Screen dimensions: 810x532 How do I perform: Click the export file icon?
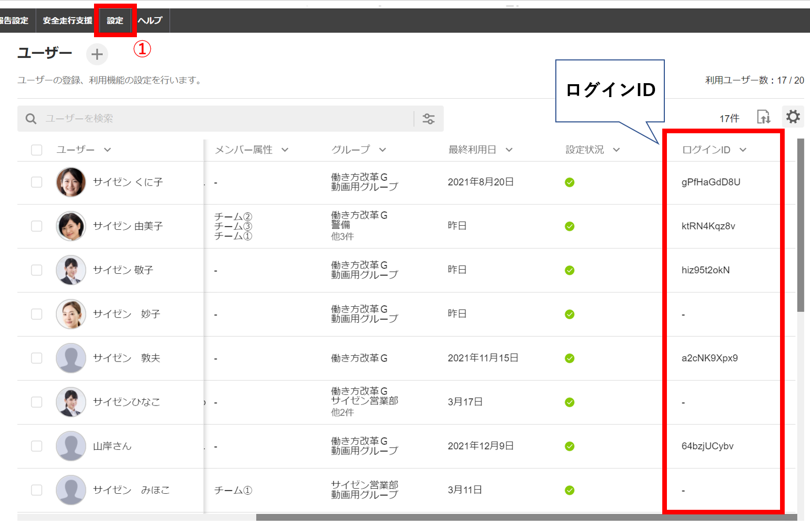tap(764, 117)
